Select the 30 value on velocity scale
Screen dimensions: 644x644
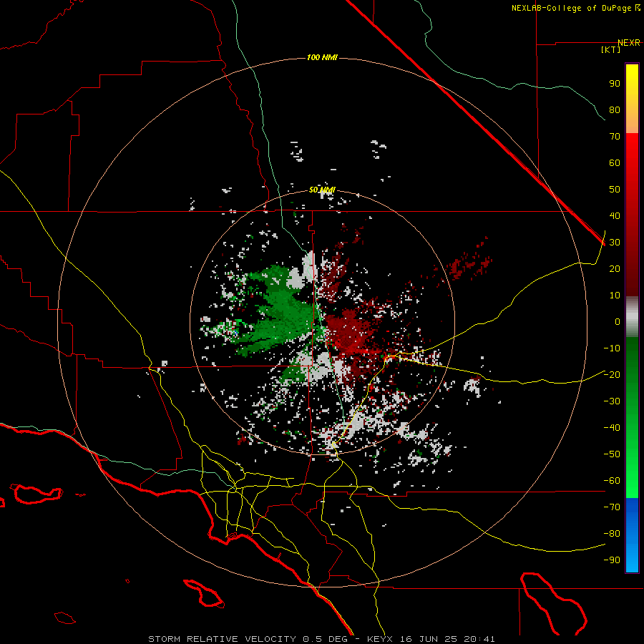coord(615,243)
